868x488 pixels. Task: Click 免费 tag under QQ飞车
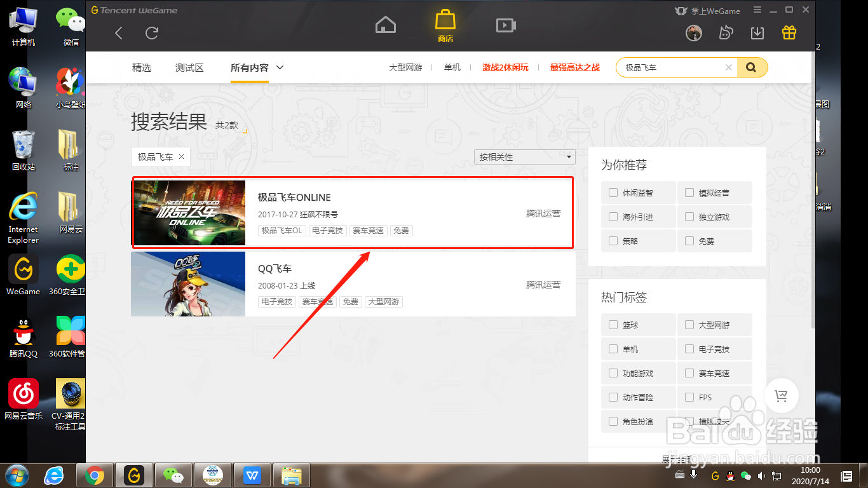pos(350,302)
